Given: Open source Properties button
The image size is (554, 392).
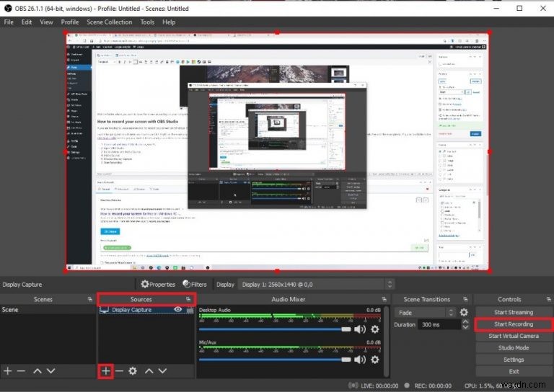Looking at the screenshot, I should pyautogui.click(x=157, y=285).
